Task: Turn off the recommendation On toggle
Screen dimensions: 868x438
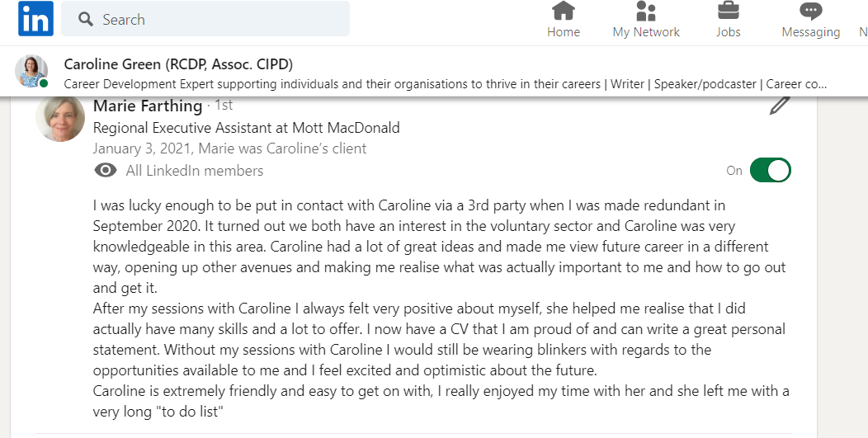Action: 770,171
